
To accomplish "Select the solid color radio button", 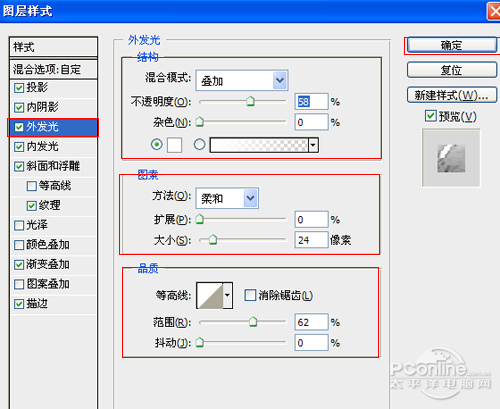I will 157,144.
